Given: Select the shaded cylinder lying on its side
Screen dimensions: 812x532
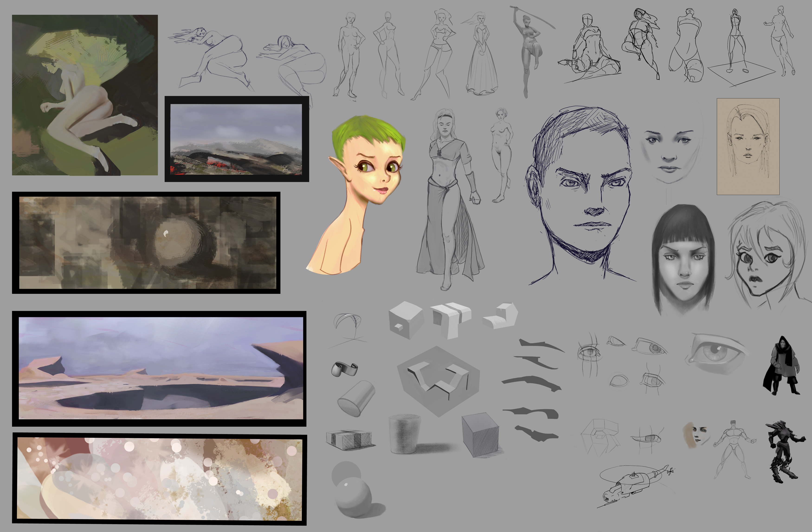Looking at the screenshot, I should click(x=357, y=398).
